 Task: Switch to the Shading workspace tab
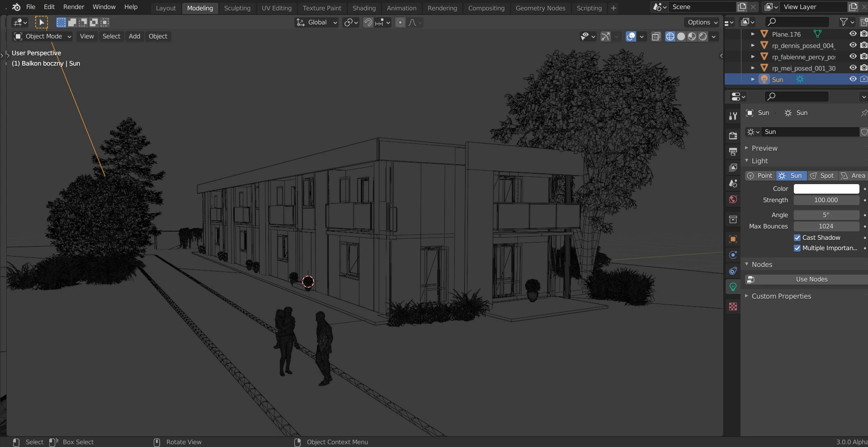[x=364, y=8]
